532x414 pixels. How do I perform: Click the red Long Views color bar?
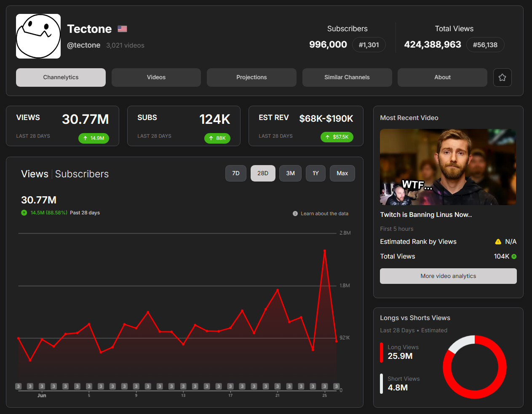382,353
